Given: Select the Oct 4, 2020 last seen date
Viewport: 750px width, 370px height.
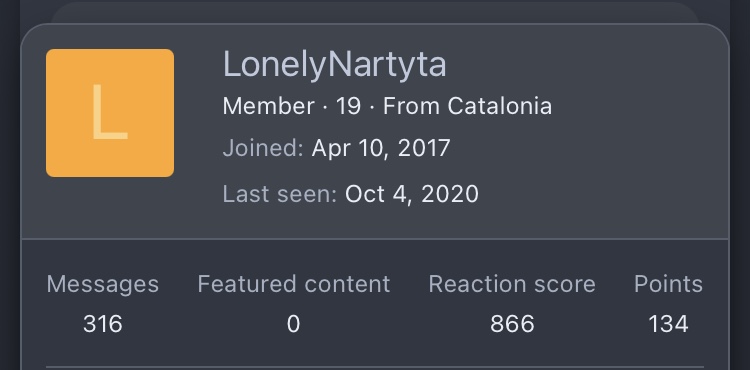Looking at the screenshot, I should click(x=411, y=194).
